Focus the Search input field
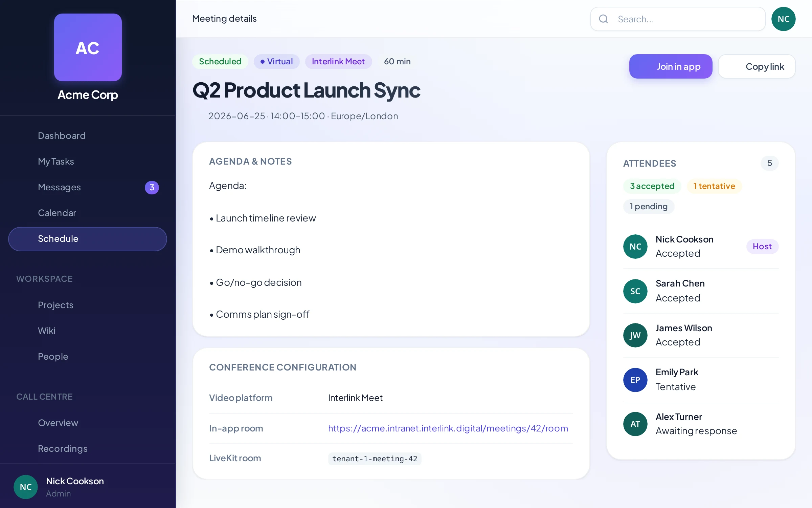This screenshot has height=508, width=812. [678, 19]
